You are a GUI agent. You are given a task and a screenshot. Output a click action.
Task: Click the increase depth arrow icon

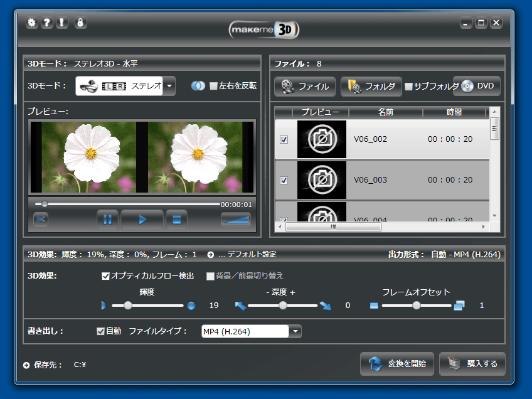coord(326,306)
